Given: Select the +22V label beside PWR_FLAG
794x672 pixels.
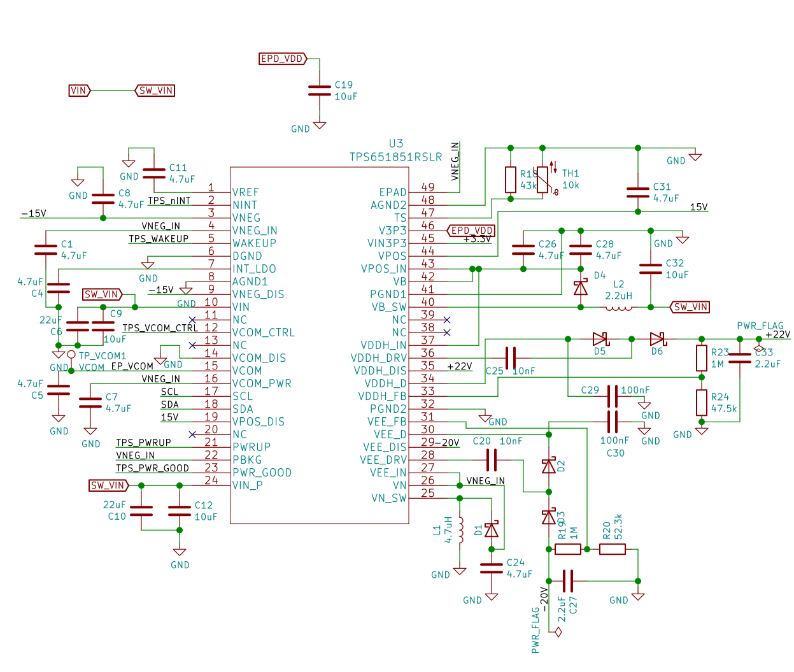Looking at the screenshot, I should click(778, 334).
